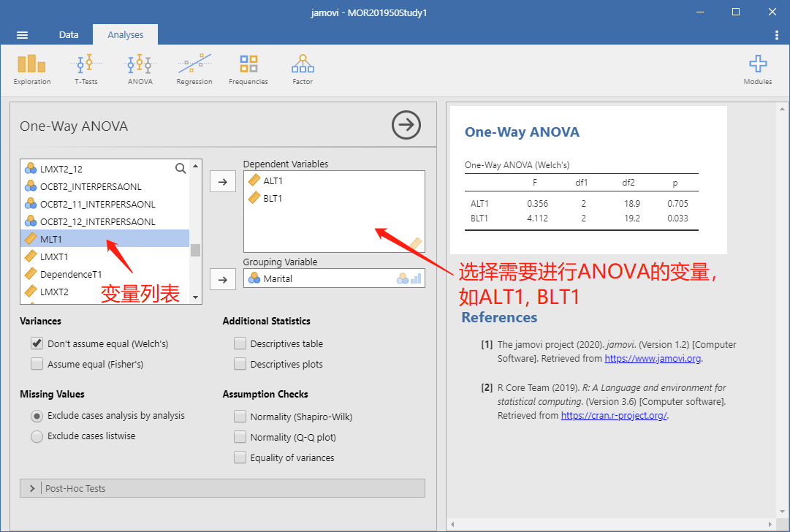This screenshot has height=532, width=790.
Task: Switch to the Data tab
Action: click(x=69, y=35)
